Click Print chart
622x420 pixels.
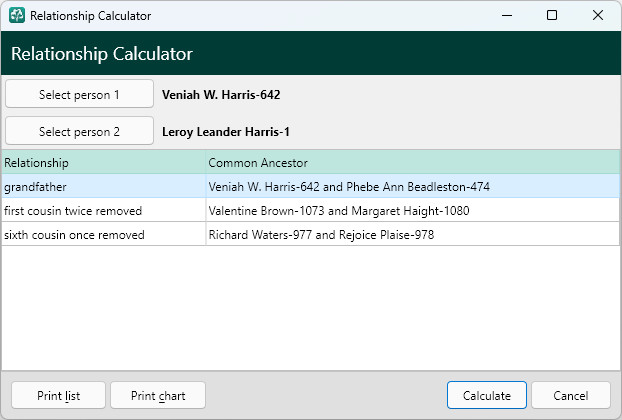tap(158, 395)
